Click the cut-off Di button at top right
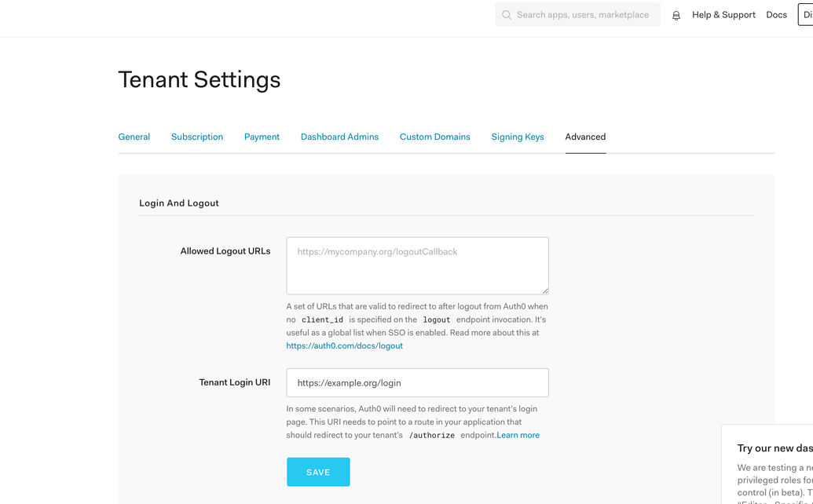 (x=806, y=15)
